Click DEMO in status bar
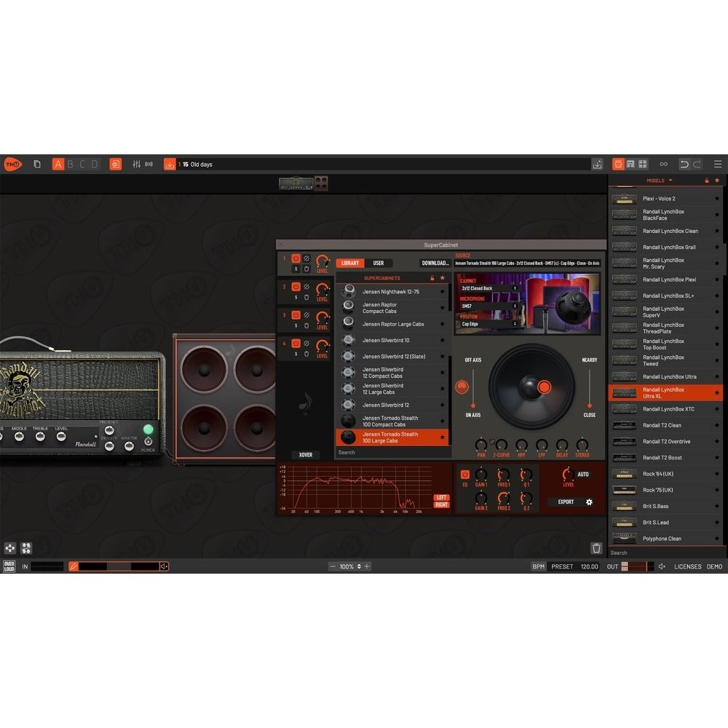The height and width of the screenshot is (728, 728). coord(715,566)
